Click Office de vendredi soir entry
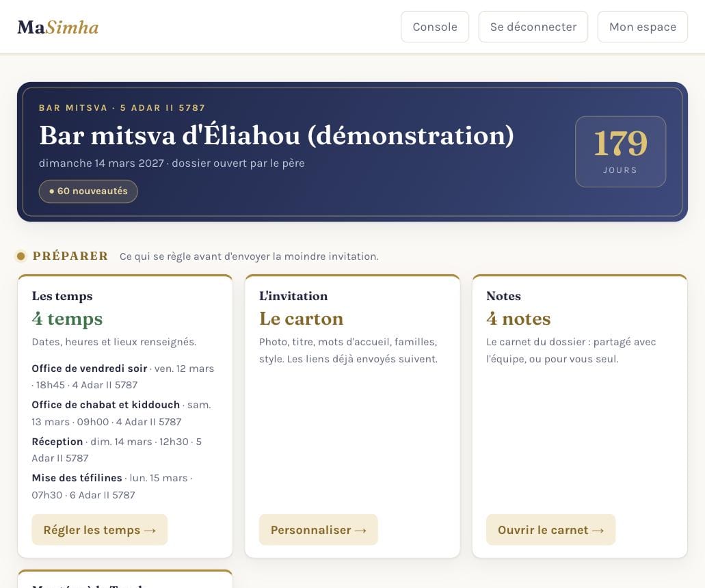 tap(123, 377)
